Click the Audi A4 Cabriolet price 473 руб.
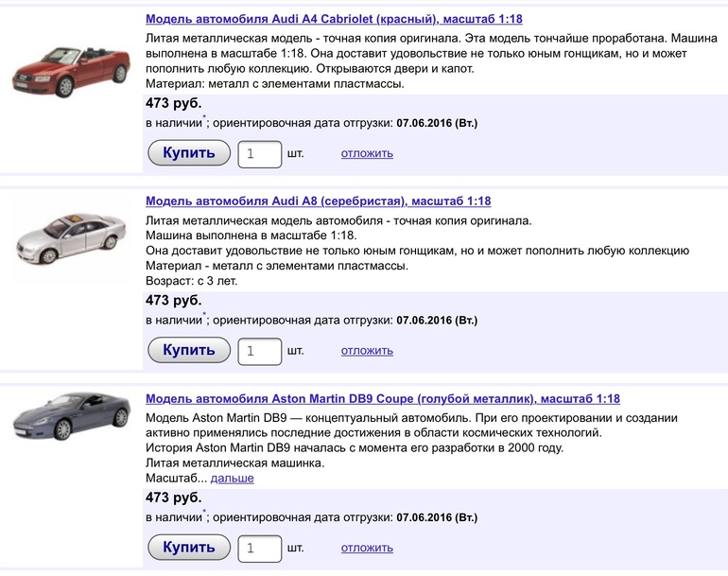The width and height of the screenshot is (728, 576). [173, 103]
